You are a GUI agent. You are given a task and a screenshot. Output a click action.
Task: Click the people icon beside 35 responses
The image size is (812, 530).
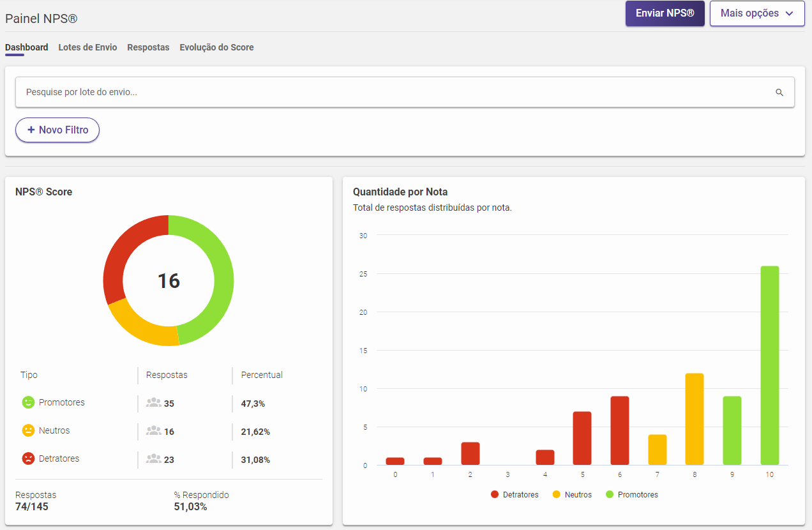[x=153, y=403]
